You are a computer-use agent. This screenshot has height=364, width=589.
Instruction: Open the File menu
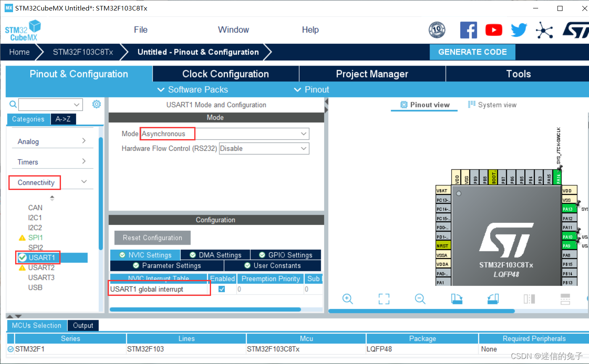(141, 30)
